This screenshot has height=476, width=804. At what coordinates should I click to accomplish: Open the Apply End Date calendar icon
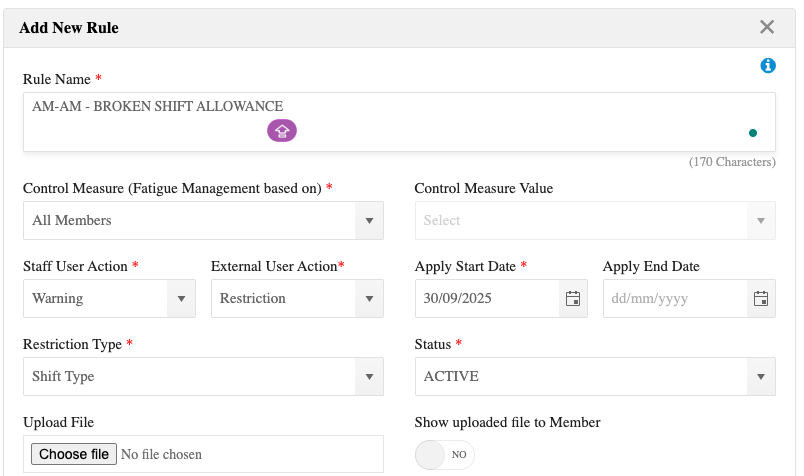tap(761, 298)
